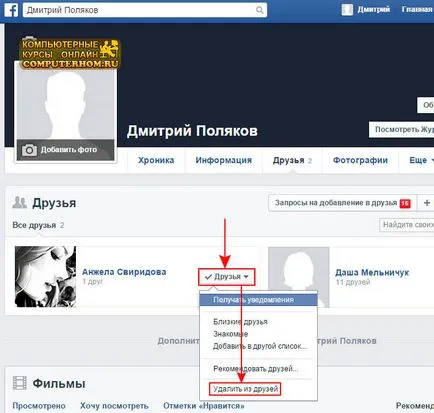Click the search magnifier icon

pyautogui.click(x=259, y=10)
